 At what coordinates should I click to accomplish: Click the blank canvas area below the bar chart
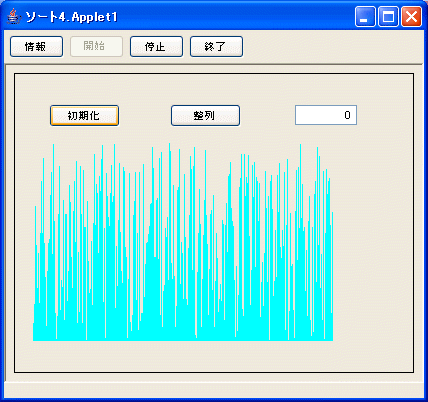(214, 356)
